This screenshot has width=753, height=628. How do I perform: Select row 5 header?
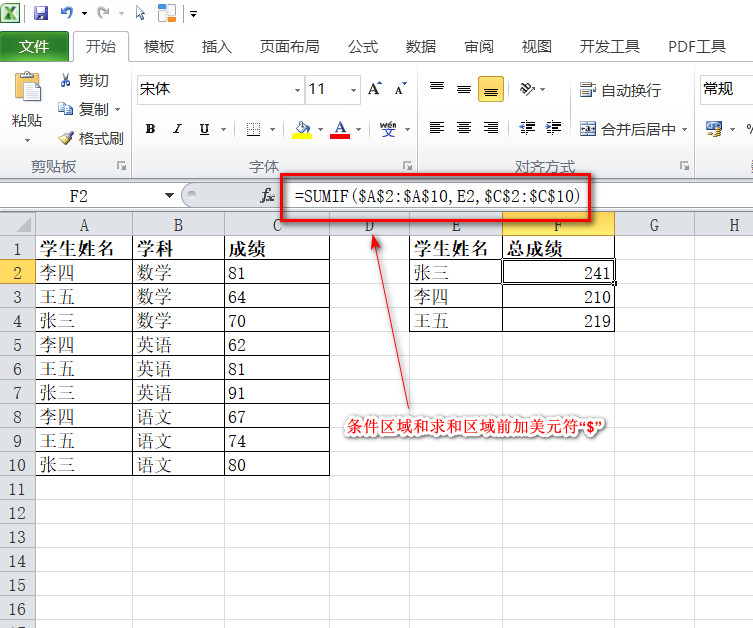click(x=18, y=345)
